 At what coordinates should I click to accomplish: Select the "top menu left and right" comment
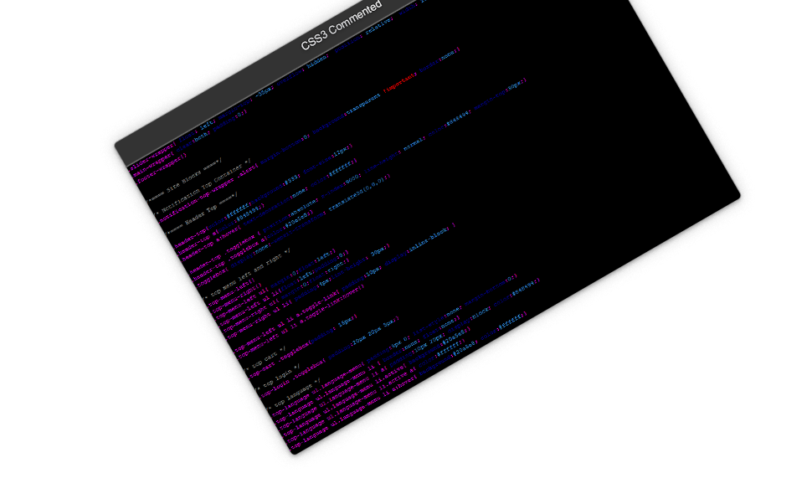pyautogui.click(x=247, y=275)
